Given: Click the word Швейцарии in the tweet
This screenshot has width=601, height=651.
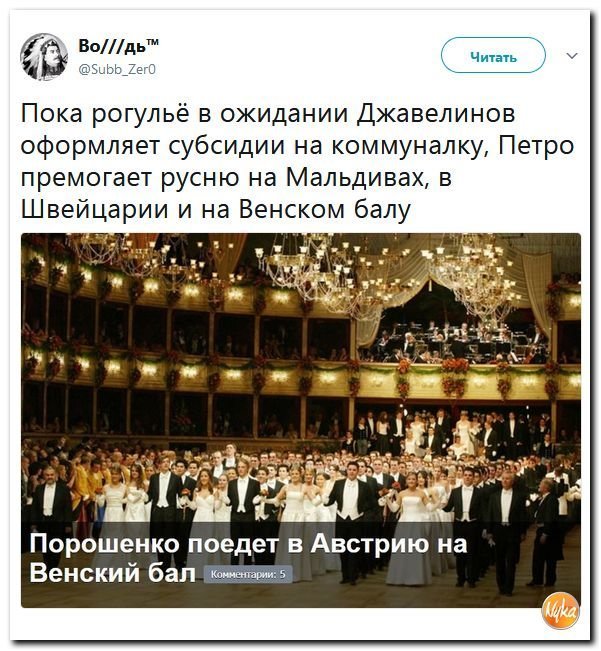Looking at the screenshot, I should pos(95,209).
